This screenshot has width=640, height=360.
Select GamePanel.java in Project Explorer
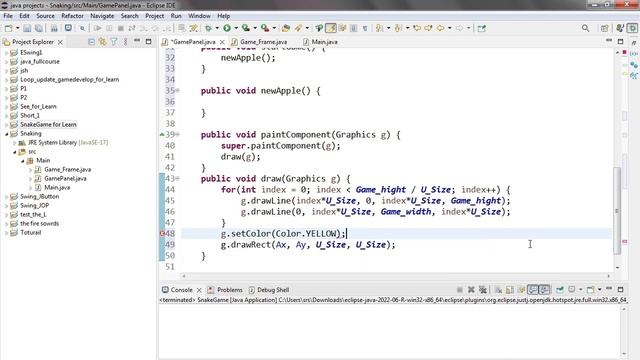click(65, 178)
